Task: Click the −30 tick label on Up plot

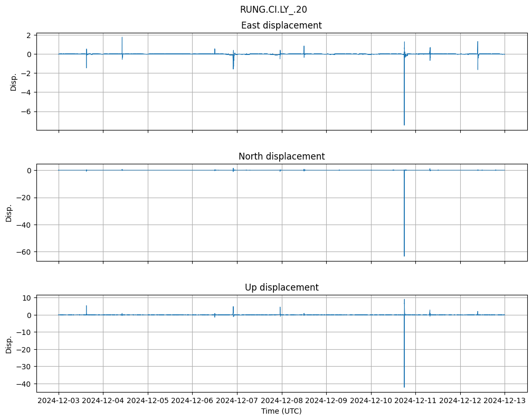Action: (x=23, y=367)
